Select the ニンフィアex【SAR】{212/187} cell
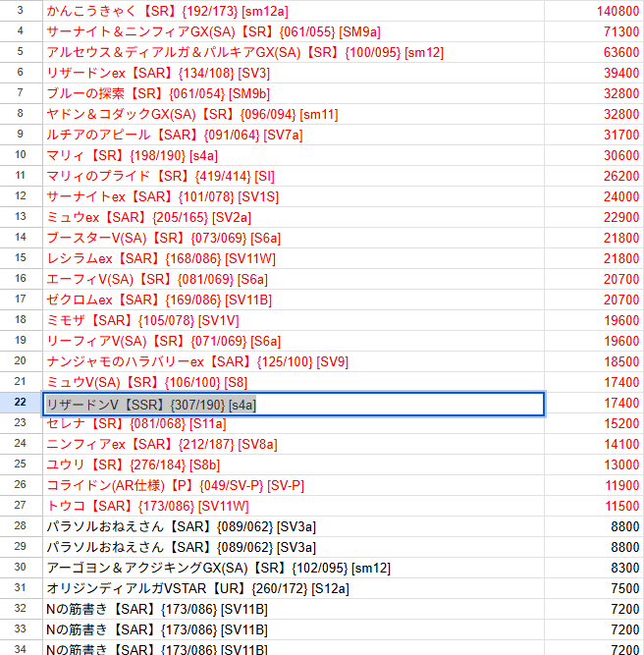This screenshot has width=644, height=655. click(x=294, y=444)
